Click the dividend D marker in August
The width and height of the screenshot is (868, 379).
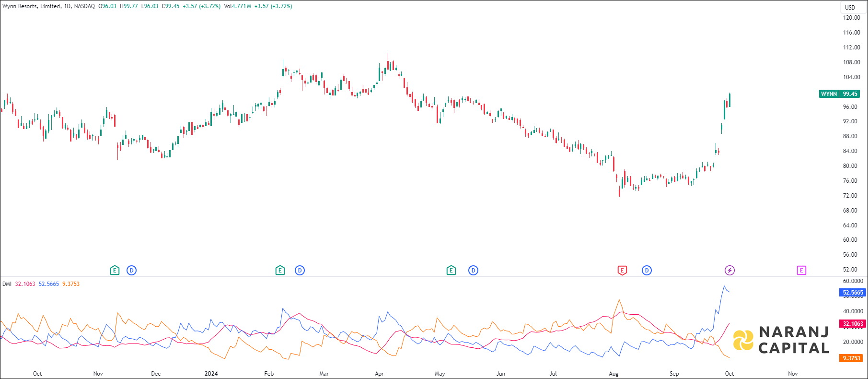tap(647, 271)
